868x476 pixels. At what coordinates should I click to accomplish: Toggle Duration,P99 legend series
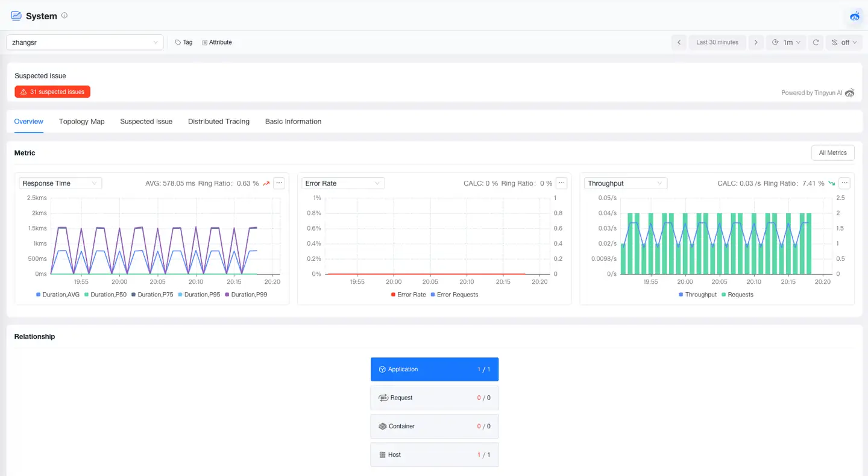pyautogui.click(x=249, y=295)
